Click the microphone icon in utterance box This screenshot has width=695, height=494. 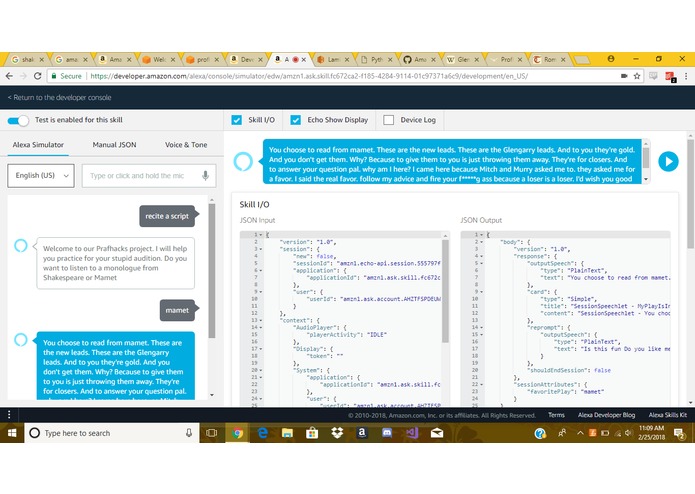[x=205, y=175]
